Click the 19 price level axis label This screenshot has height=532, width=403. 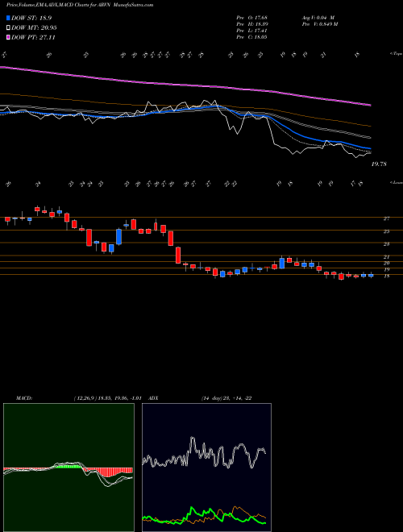point(386,270)
